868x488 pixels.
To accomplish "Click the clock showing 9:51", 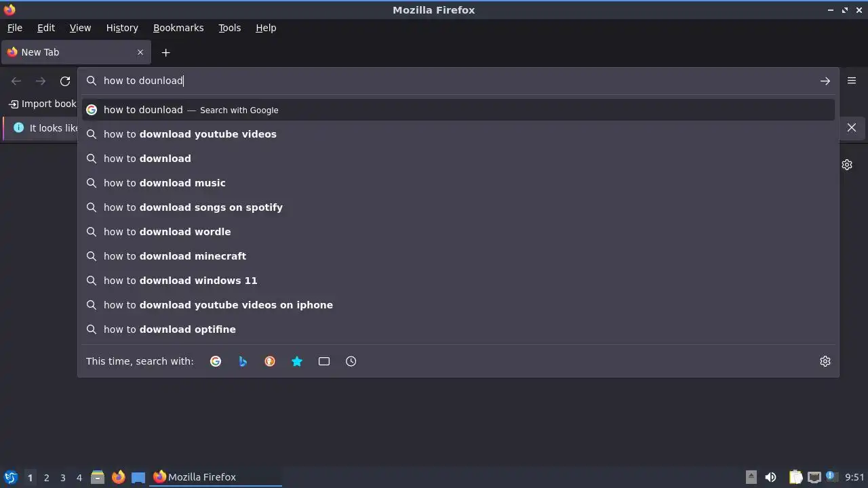I will [x=854, y=477].
